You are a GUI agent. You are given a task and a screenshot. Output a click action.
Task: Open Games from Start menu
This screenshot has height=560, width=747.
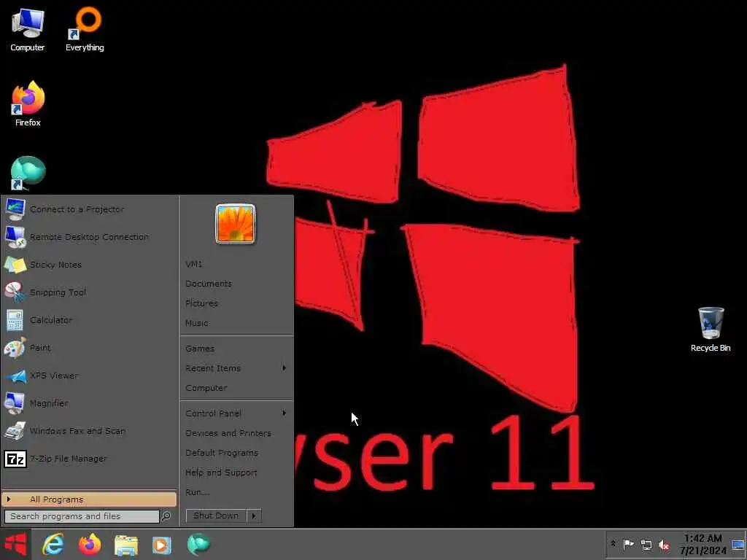(x=200, y=349)
